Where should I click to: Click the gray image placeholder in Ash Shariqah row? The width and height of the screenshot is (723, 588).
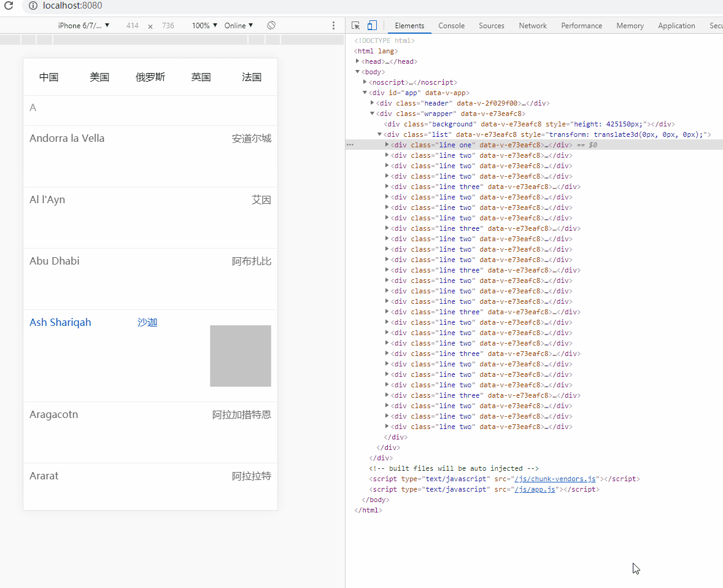(x=241, y=356)
